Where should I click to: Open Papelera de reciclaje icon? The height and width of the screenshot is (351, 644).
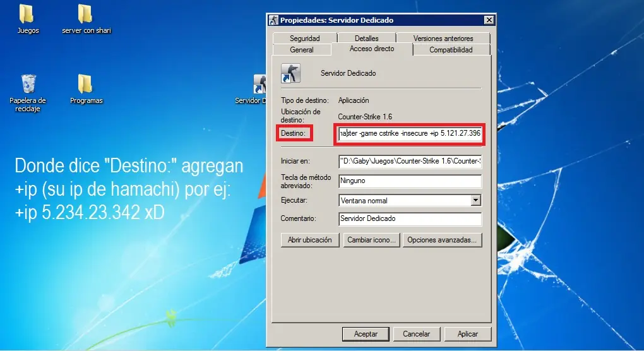(x=28, y=93)
